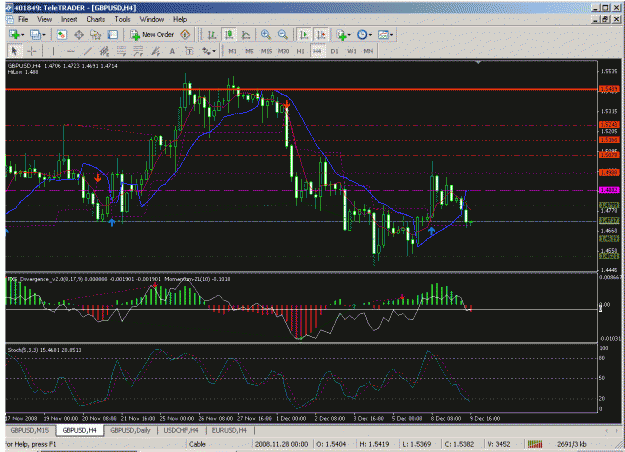Toggle the Market Watch window
The image size is (625, 452).
coord(61,35)
